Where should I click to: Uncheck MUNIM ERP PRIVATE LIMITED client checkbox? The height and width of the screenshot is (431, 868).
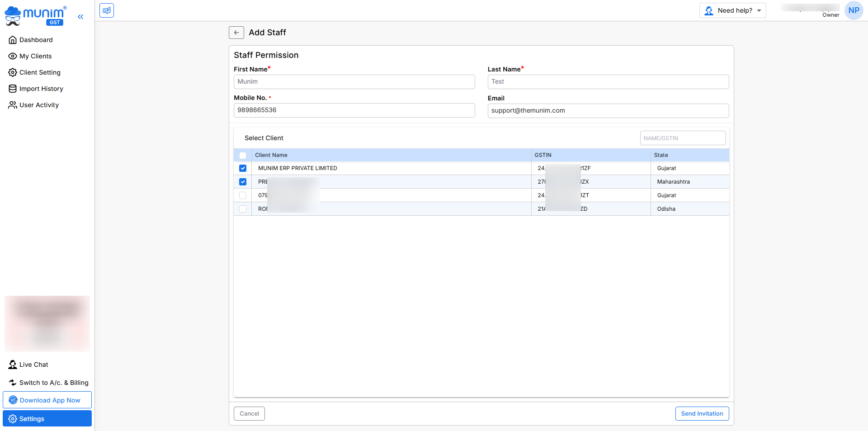[x=243, y=168]
